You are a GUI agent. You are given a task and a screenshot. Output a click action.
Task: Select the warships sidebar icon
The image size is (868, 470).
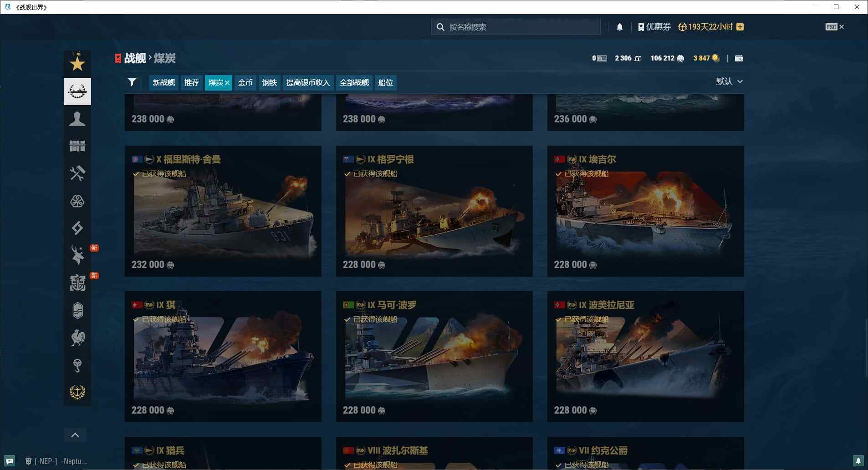point(77,91)
